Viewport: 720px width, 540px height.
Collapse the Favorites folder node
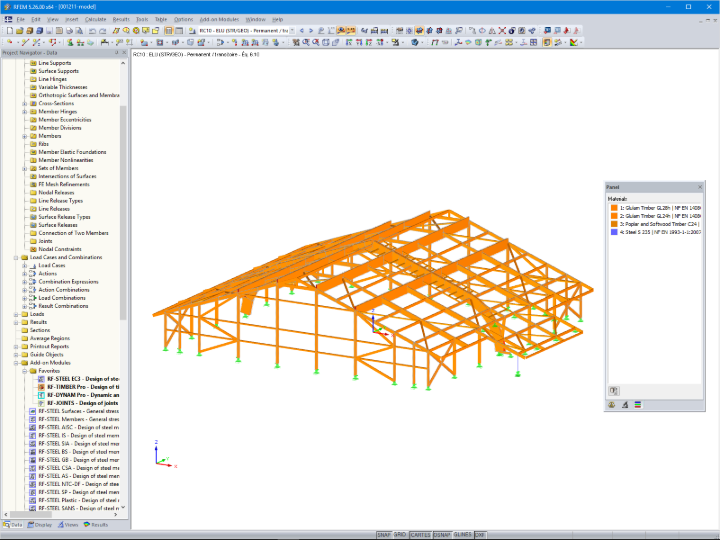pyautogui.click(x=25, y=371)
